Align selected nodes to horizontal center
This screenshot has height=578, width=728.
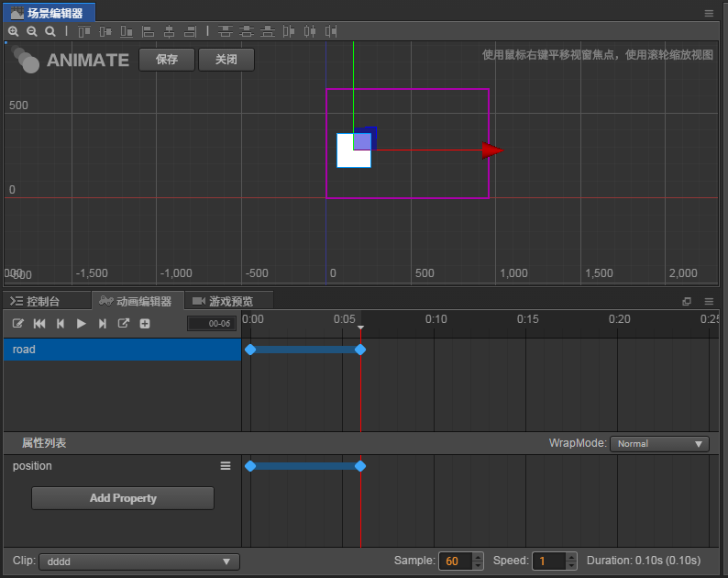pyautogui.click(x=169, y=31)
